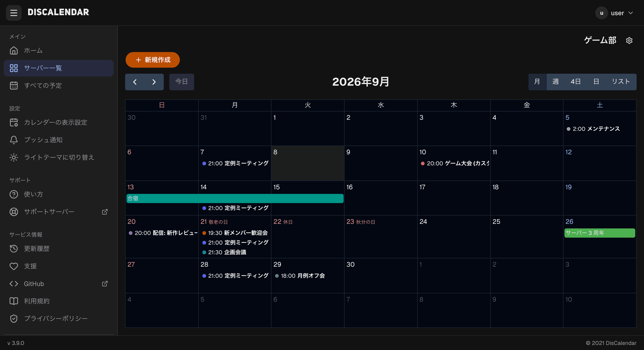The image size is (644, 350).
Task: Open the 更新履歴 link
Action: coord(59,249)
